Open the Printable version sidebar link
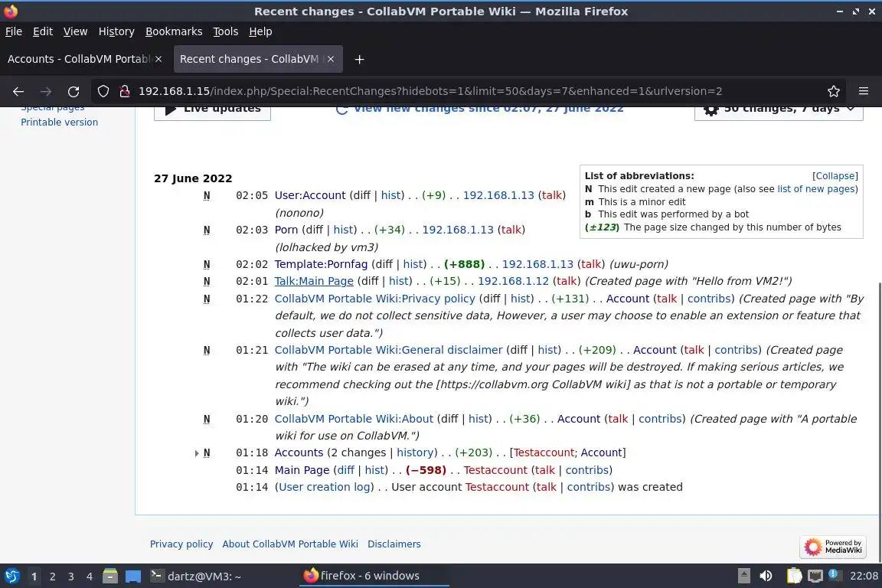Viewport: 882px width, 588px height. pos(59,122)
